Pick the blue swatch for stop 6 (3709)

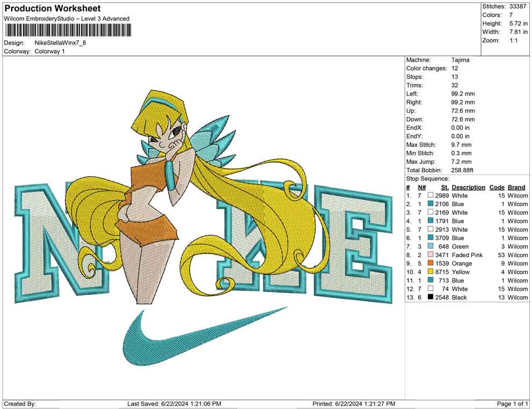tap(430, 238)
